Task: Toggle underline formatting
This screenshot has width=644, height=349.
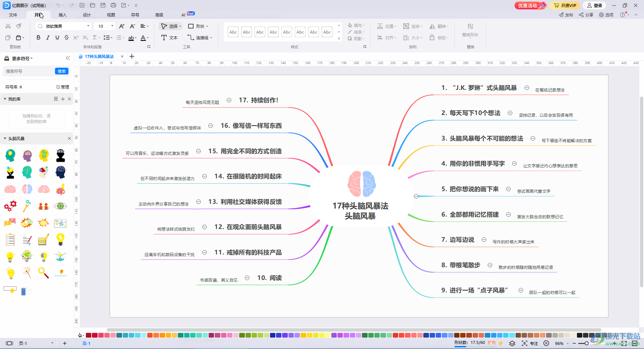Action: 57,38
